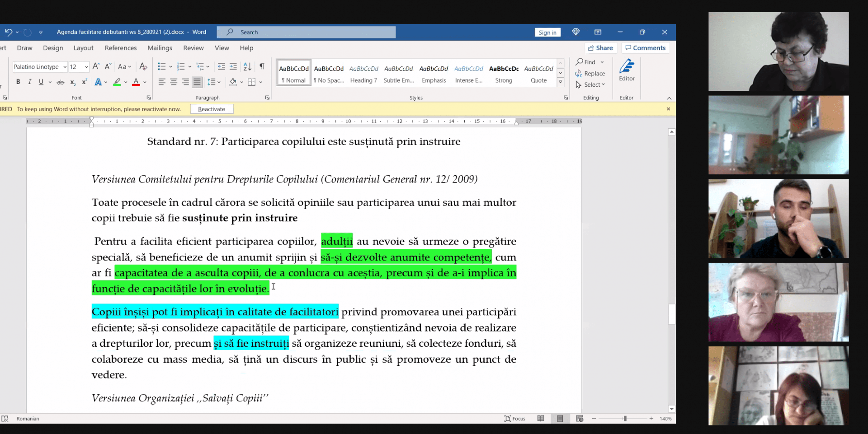The image size is (868, 434).
Task: Switch to the Mailings tab
Action: [x=160, y=48]
